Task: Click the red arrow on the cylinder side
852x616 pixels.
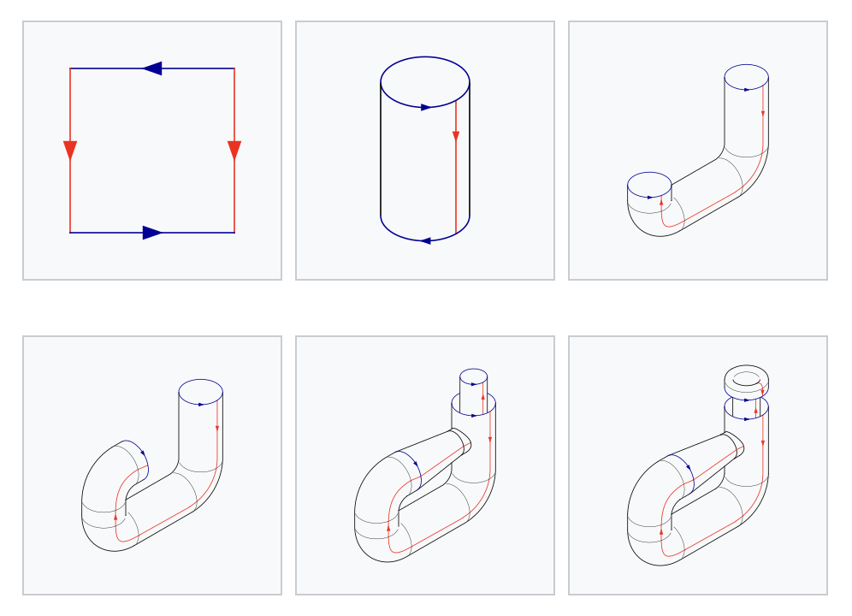Action: pos(456,136)
